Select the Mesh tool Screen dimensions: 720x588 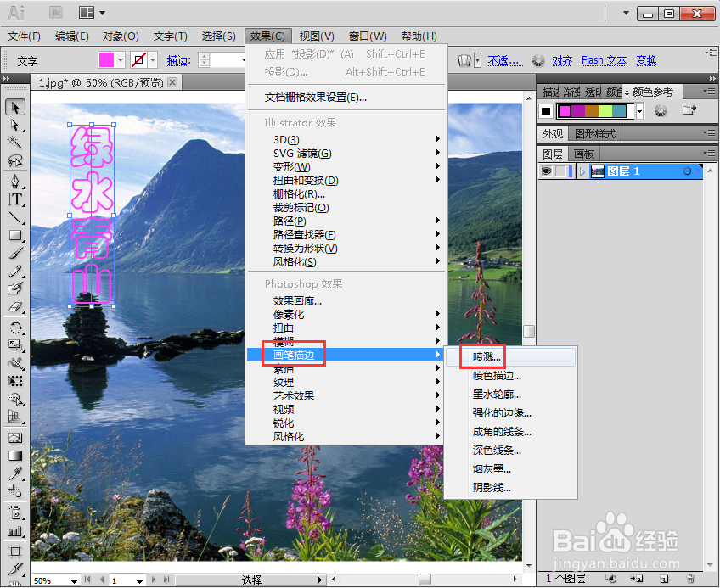(x=15, y=438)
